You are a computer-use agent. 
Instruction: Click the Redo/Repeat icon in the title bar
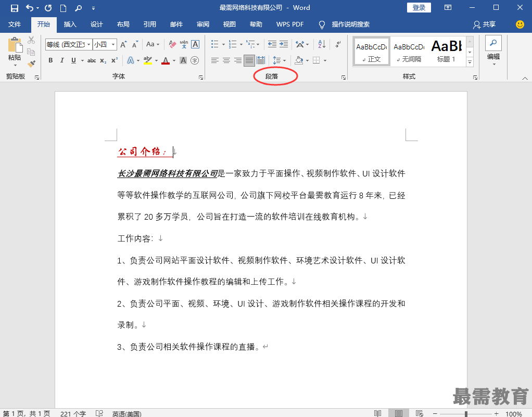48,8
